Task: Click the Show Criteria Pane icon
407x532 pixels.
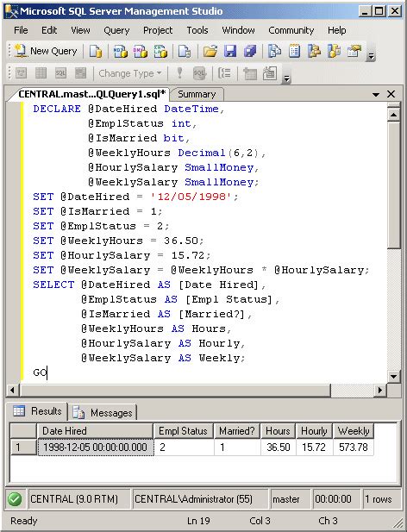Action: click(41, 73)
